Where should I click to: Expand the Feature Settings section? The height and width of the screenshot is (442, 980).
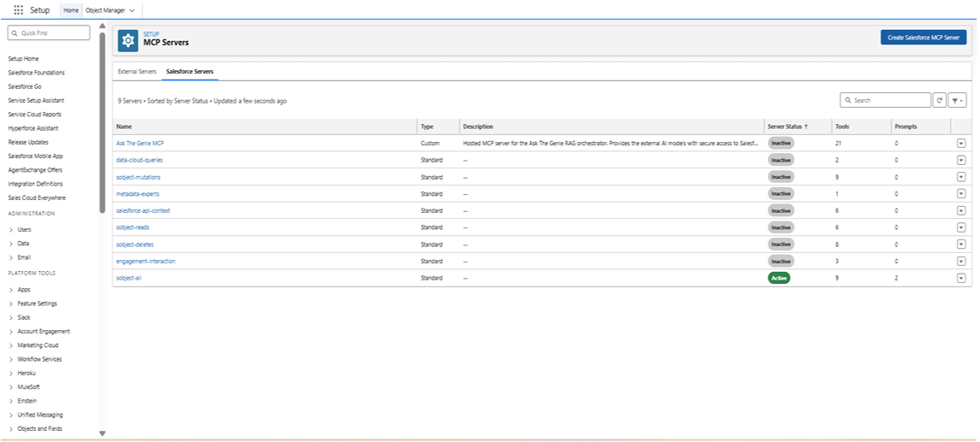point(11,304)
